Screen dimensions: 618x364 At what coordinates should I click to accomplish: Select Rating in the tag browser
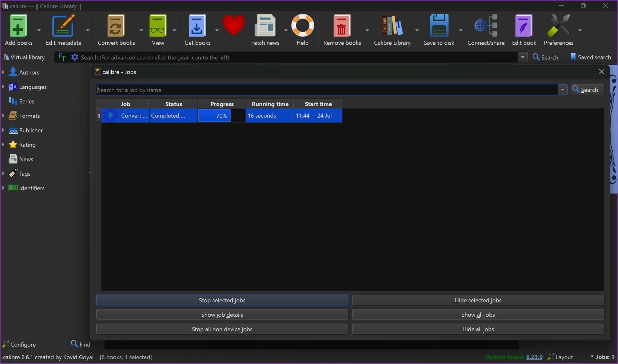click(x=27, y=145)
